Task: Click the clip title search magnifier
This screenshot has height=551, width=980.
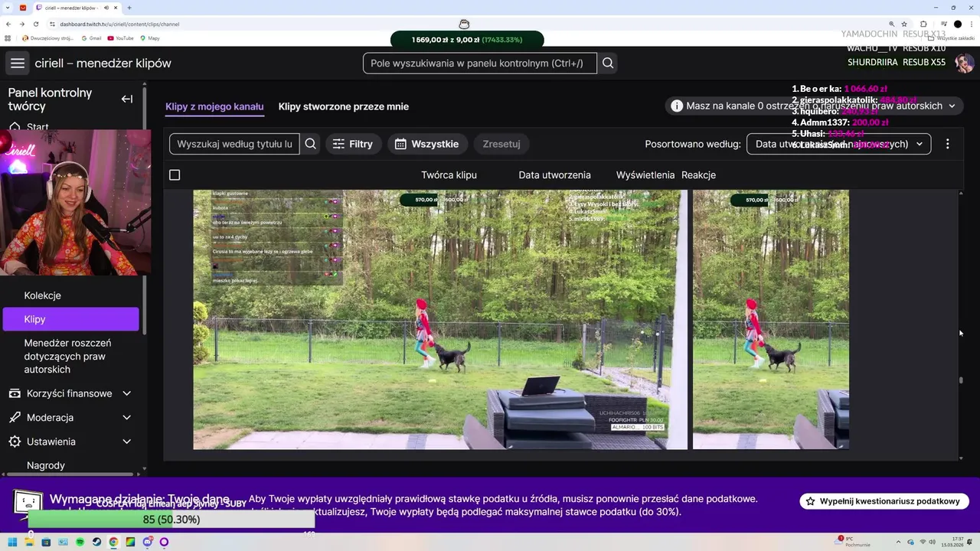Action: [310, 144]
